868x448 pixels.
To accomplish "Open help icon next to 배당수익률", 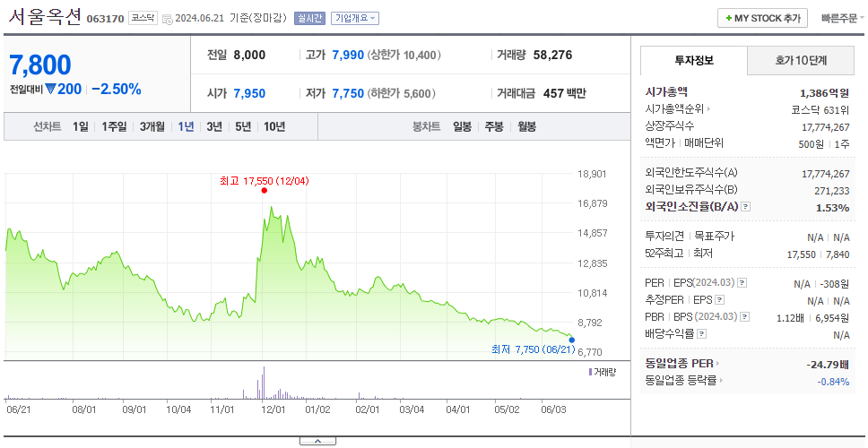I will 701,334.
